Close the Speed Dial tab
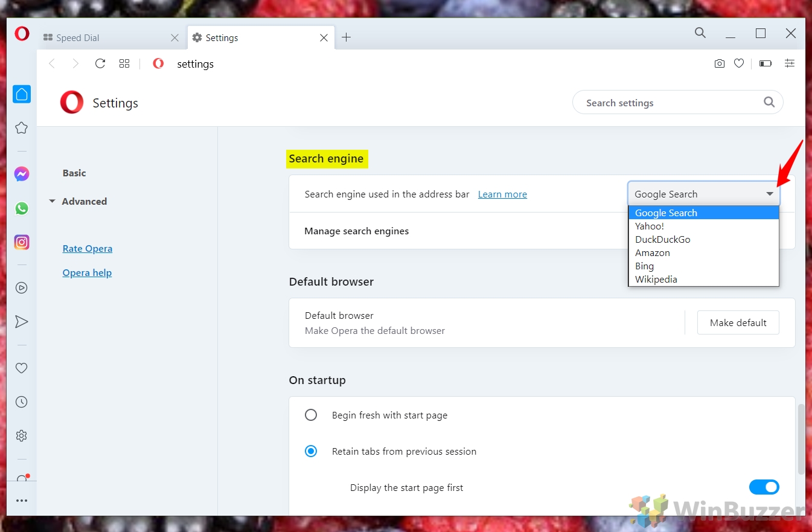 pos(174,37)
